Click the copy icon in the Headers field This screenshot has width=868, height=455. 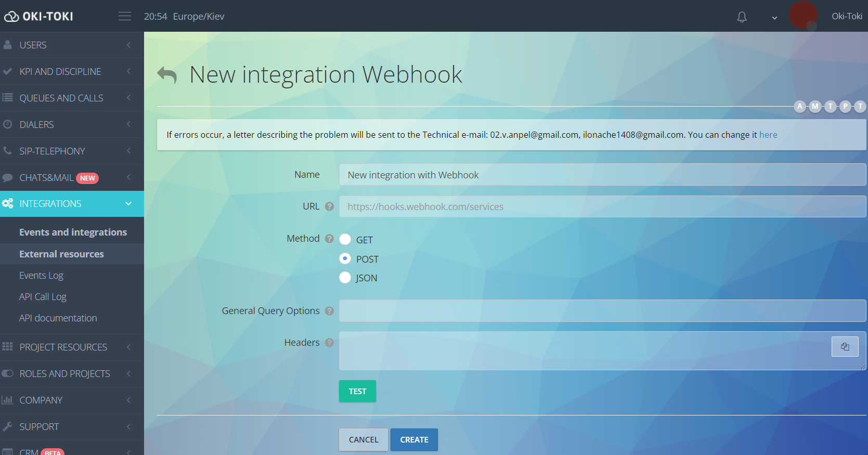coord(845,347)
